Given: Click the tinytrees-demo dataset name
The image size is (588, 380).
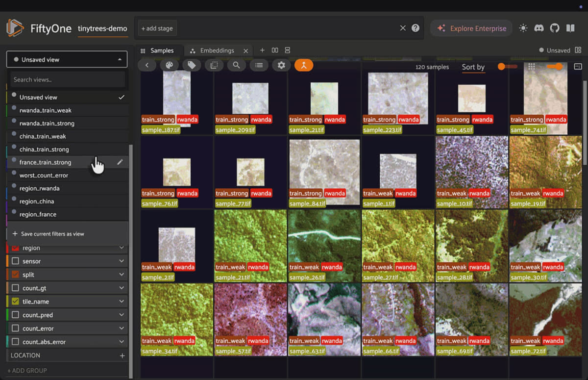Looking at the screenshot, I should pos(102,28).
